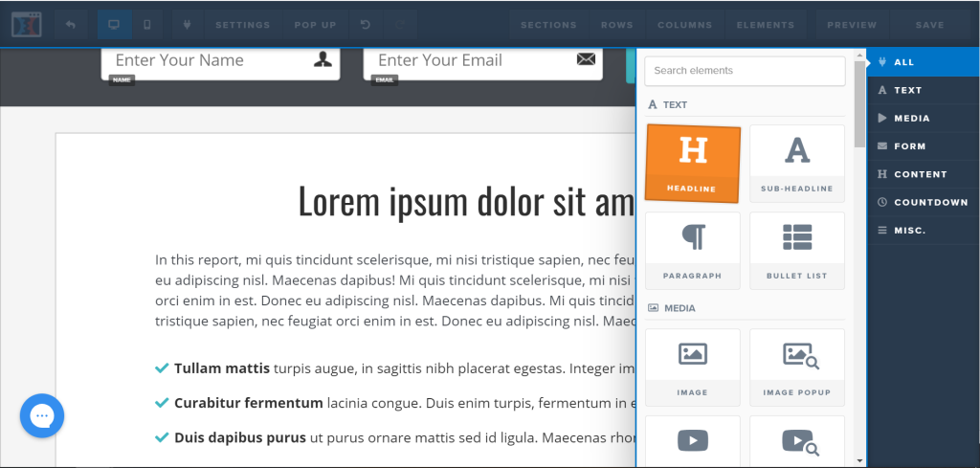Insert the Bullet List element

(796, 251)
